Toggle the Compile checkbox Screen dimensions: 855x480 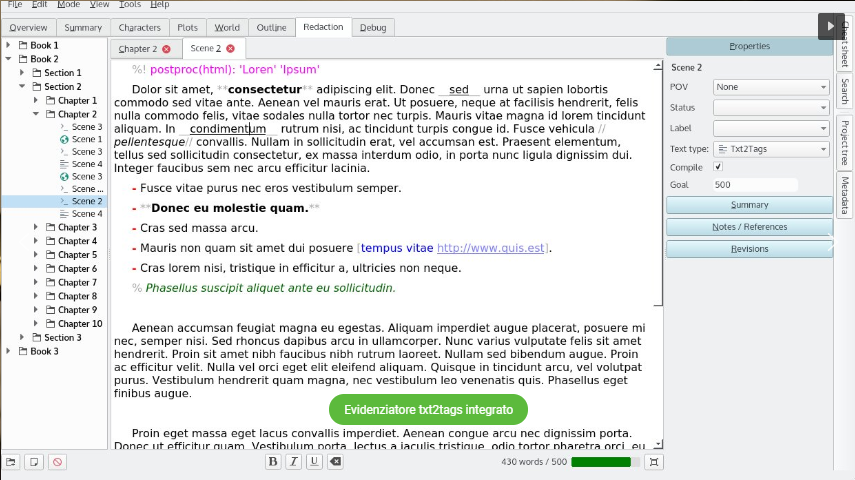click(x=718, y=167)
